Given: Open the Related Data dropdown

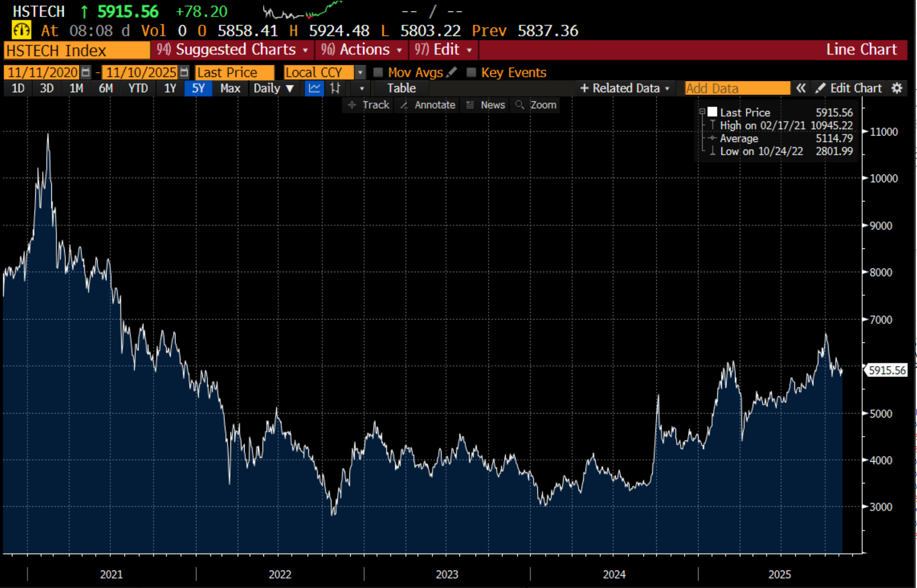Looking at the screenshot, I should (x=625, y=88).
